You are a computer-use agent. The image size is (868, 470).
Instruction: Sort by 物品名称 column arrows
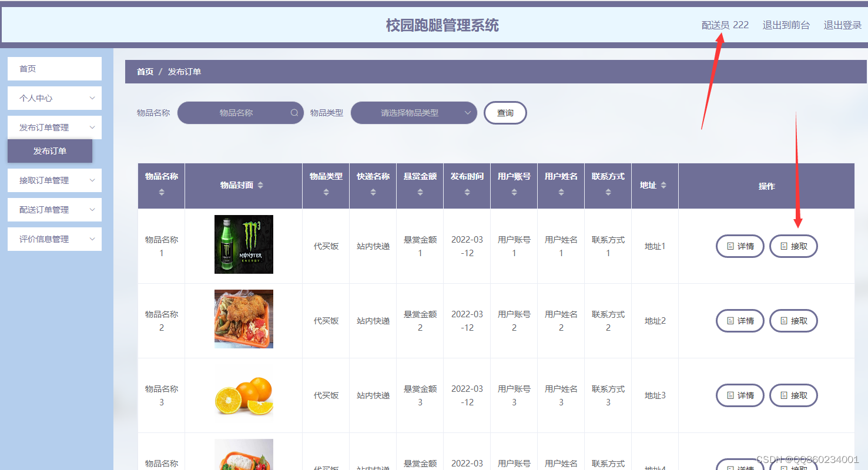pos(162,192)
